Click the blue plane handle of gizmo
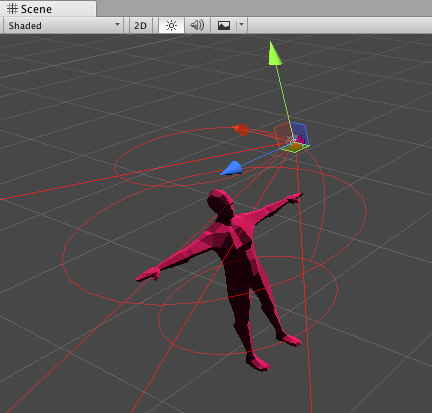432x413 pixels. pyautogui.click(x=299, y=133)
